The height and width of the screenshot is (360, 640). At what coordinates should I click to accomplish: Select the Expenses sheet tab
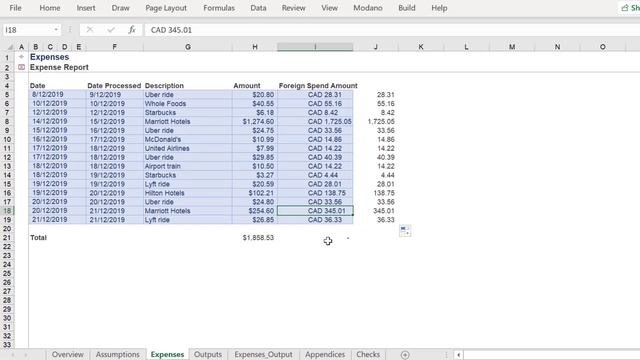coord(167,354)
